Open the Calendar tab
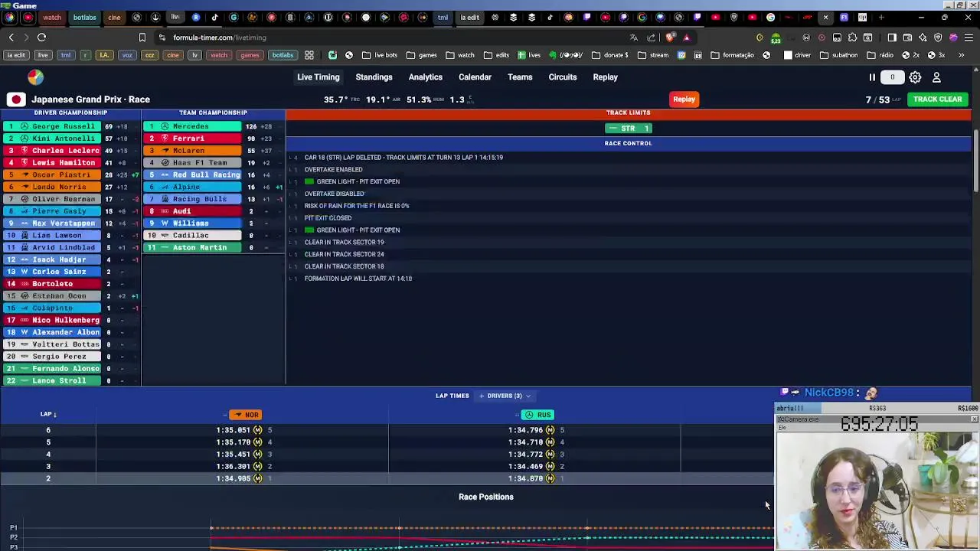The image size is (980, 551). (475, 77)
